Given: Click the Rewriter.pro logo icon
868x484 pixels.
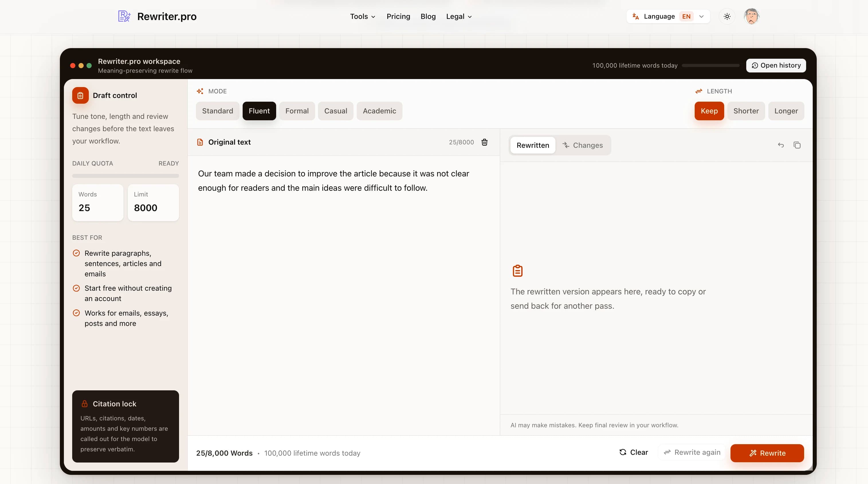Looking at the screenshot, I should (x=124, y=16).
